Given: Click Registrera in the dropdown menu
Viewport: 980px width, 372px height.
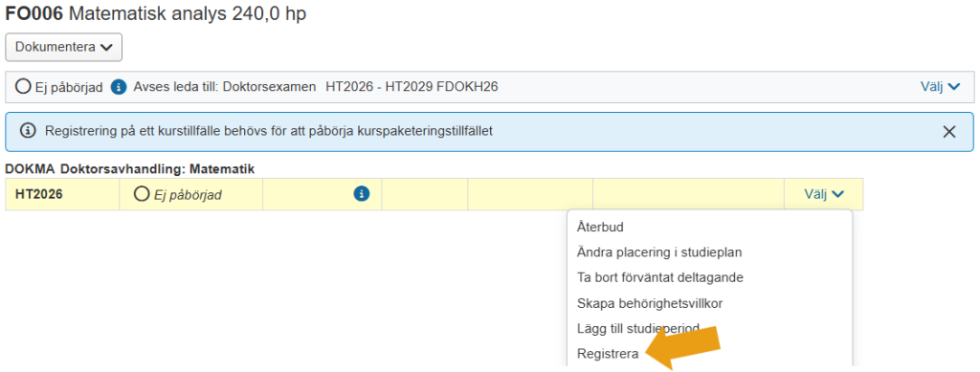Looking at the screenshot, I should (608, 354).
